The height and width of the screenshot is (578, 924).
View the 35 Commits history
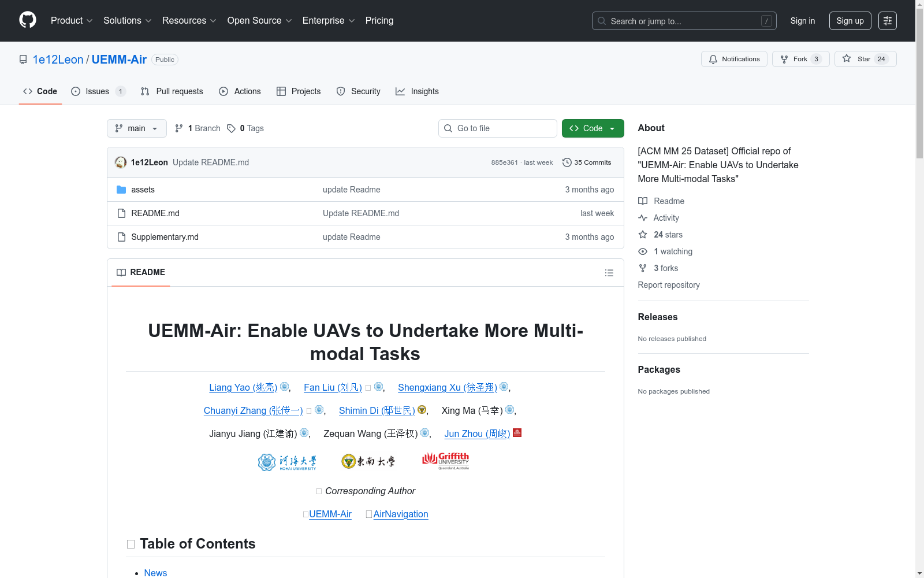587,162
